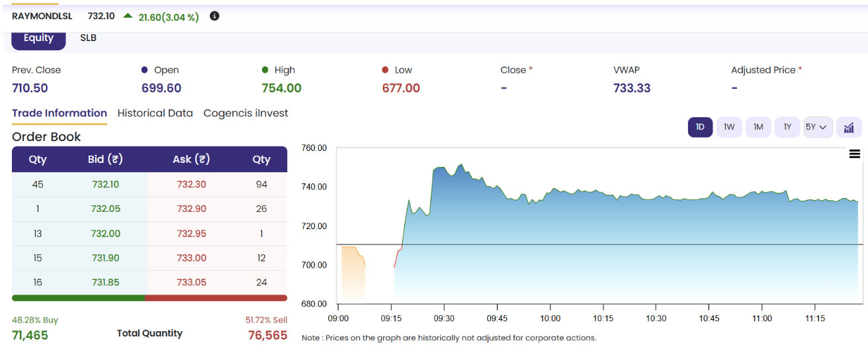
Task: Click the 732.10 top bid price
Action: (106, 184)
